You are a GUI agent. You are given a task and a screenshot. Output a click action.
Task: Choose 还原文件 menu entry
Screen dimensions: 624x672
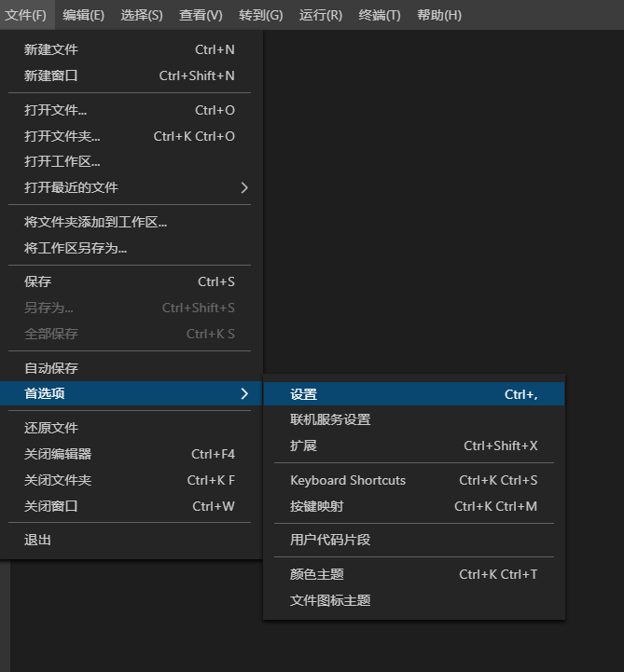pos(130,428)
